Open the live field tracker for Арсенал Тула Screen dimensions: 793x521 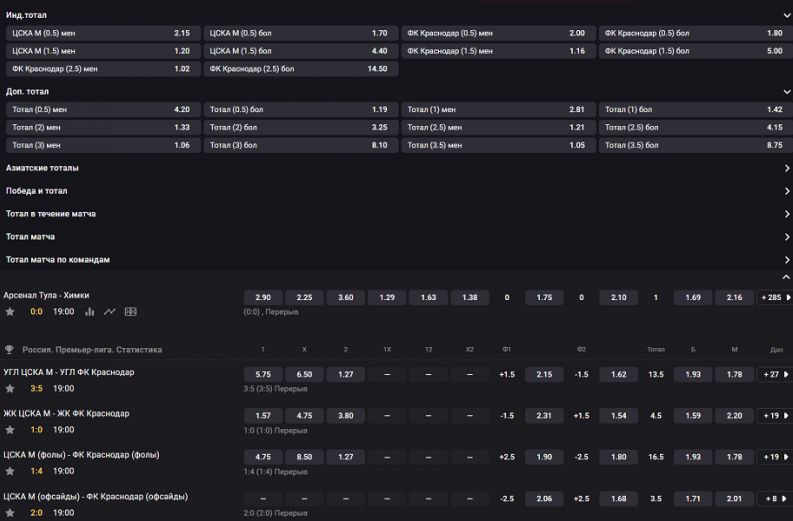pos(131,312)
